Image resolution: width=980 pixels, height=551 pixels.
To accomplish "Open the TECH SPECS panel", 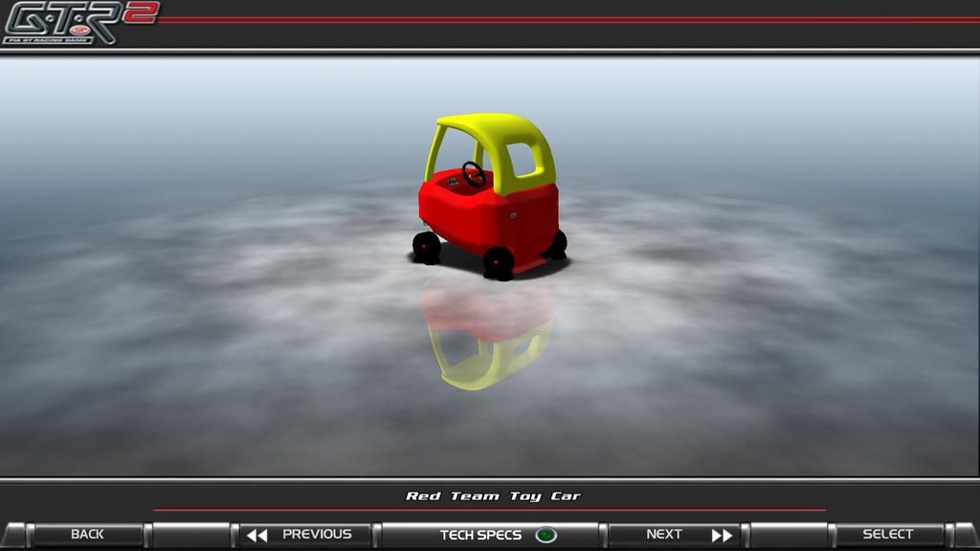I will pyautogui.click(x=480, y=535).
